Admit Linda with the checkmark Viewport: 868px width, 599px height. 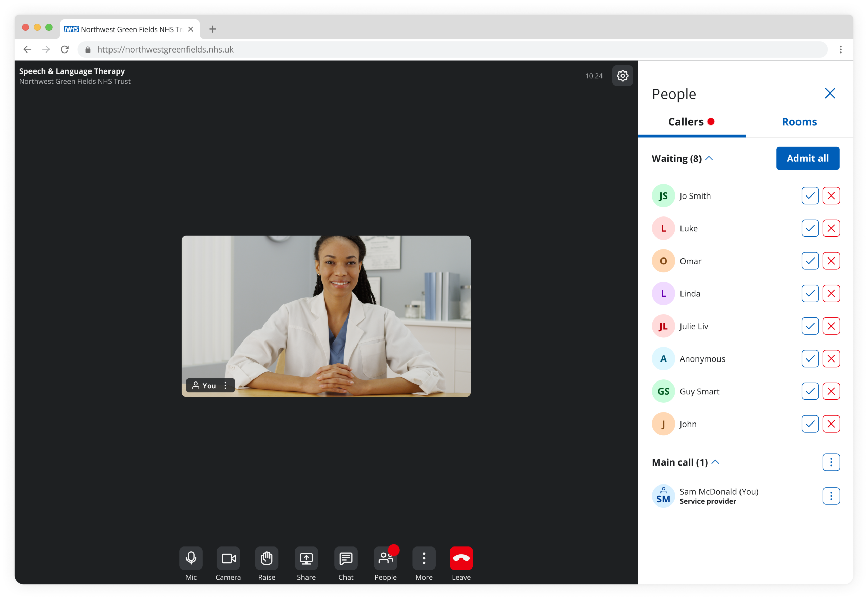point(810,293)
